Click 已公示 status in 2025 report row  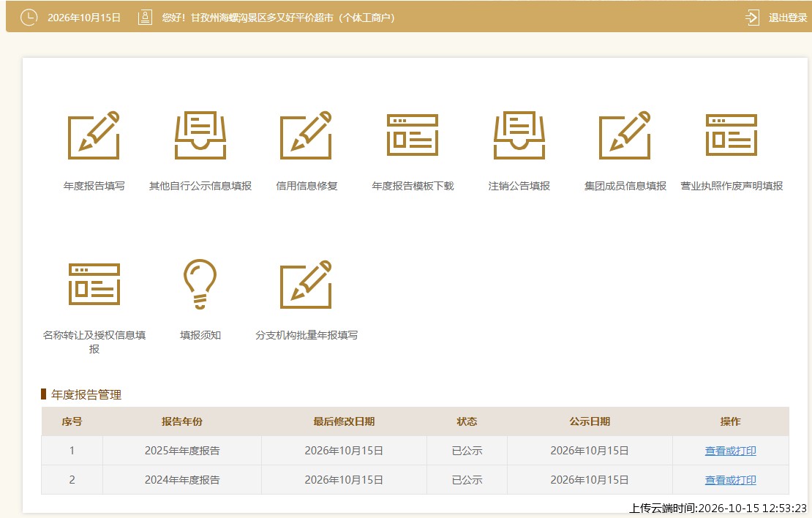[467, 451]
